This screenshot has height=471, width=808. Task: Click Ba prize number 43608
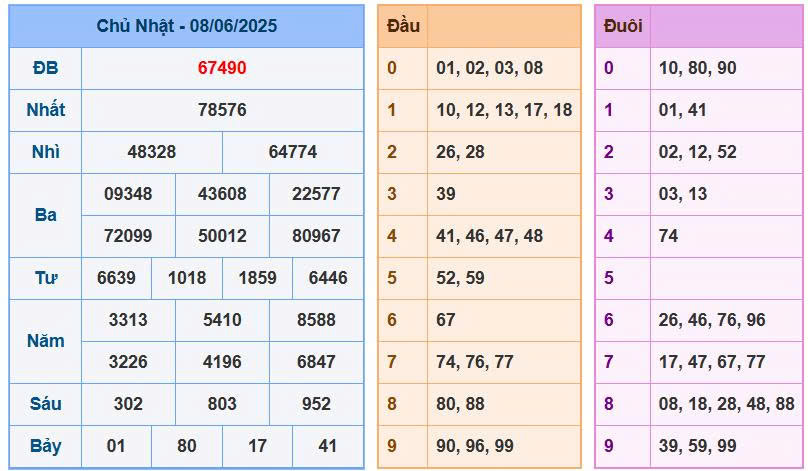[x=222, y=194]
